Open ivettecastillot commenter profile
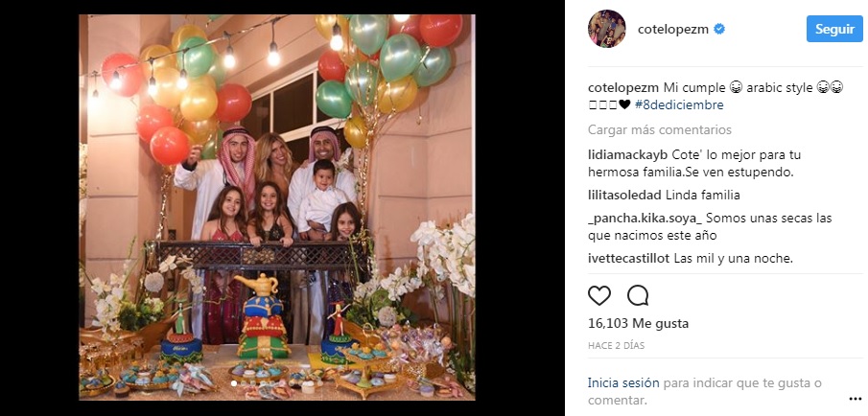 [x=629, y=259]
